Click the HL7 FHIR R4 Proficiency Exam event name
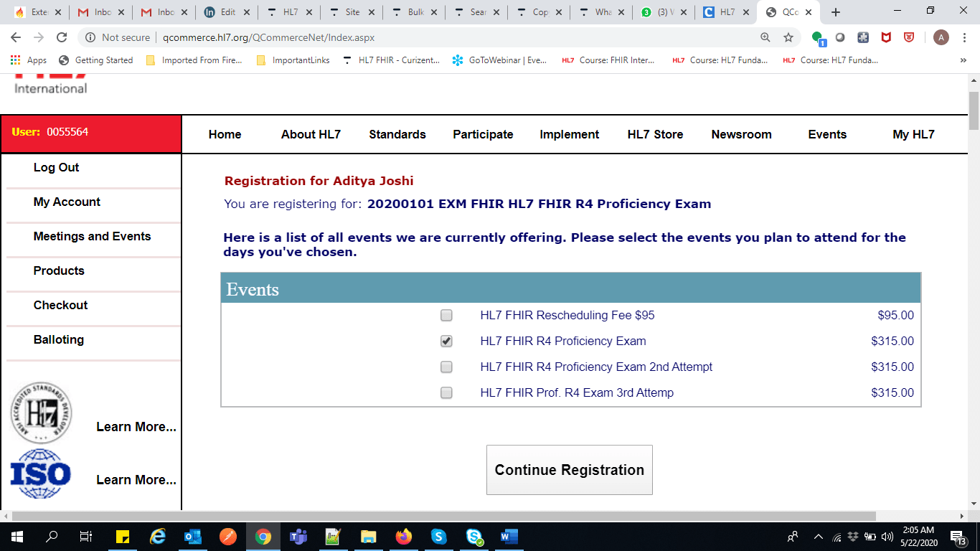Image resolution: width=980 pixels, height=551 pixels. pyautogui.click(x=563, y=341)
